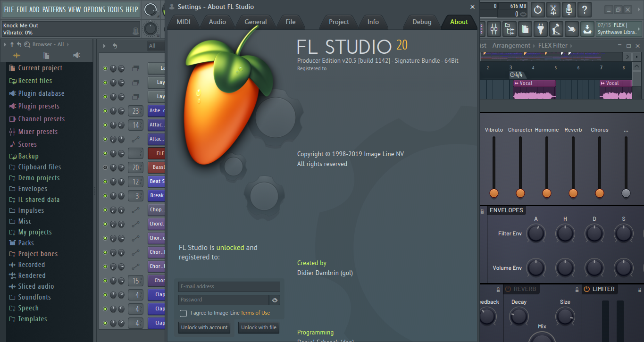Screen dimensions: 644x342
Task: Click the pages project picker icon
Action: 525,29
